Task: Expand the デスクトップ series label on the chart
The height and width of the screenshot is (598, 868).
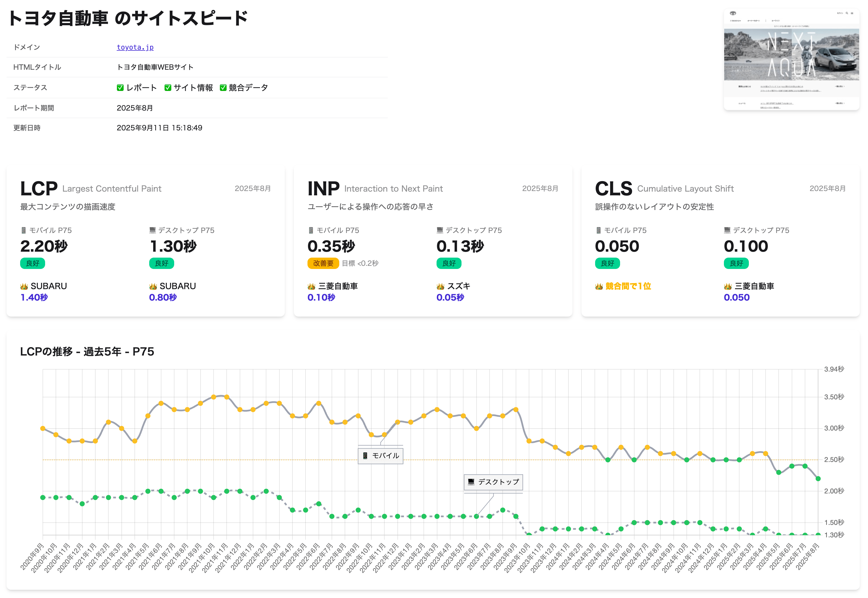Action: [x=493, y=482]
